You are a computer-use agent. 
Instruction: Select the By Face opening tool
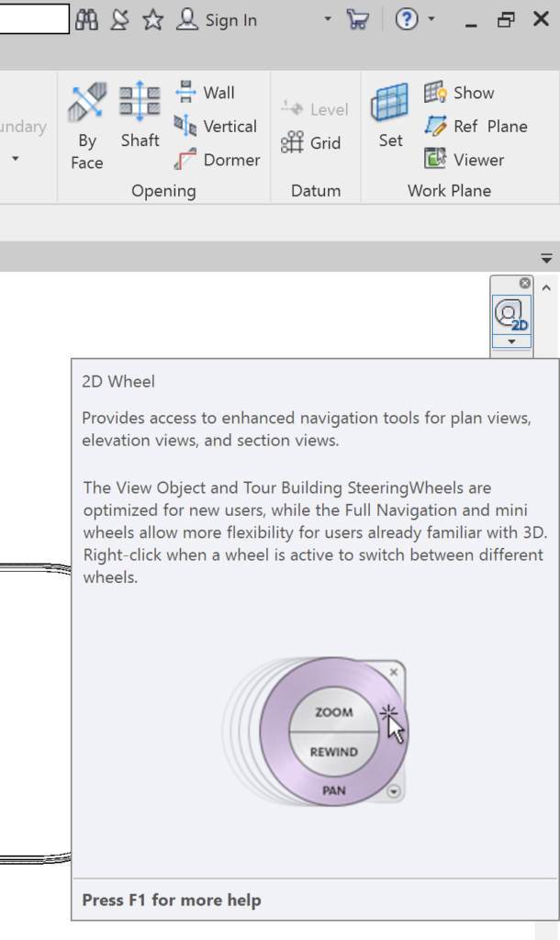tap(87, 126)
